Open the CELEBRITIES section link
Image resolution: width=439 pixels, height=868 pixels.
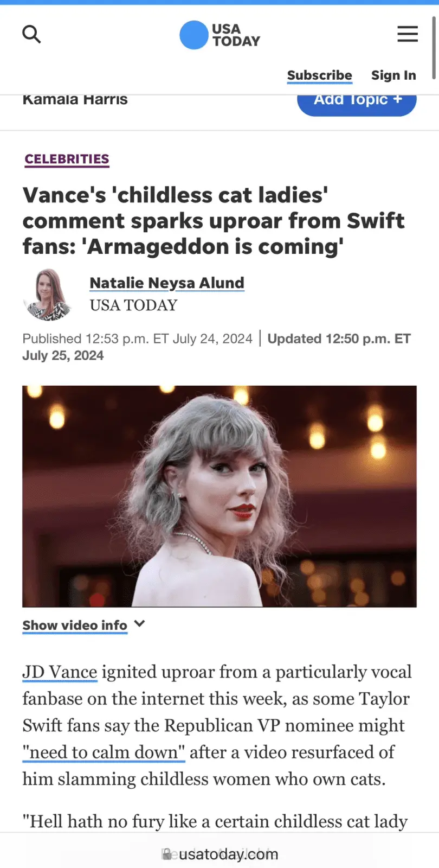coord(67,159)
